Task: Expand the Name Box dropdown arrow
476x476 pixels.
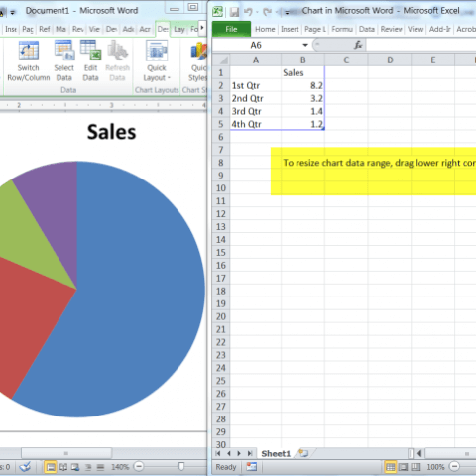Action: [x=305, y=45]
